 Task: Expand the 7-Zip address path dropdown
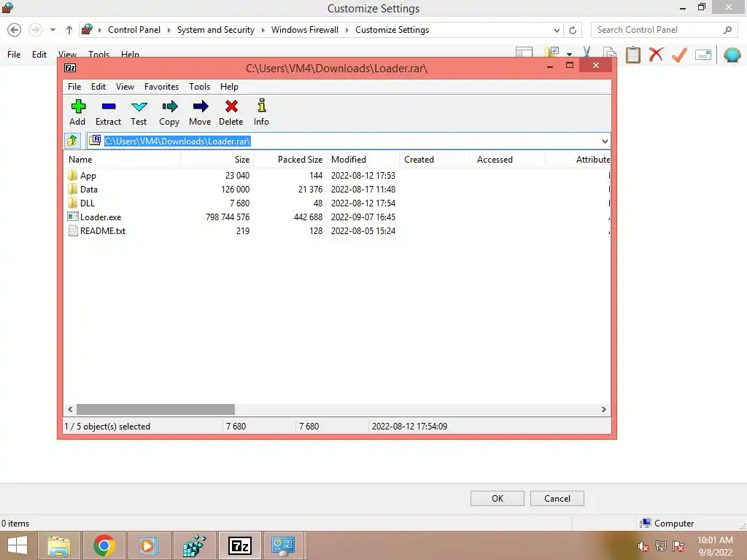[x=605, y=141]
